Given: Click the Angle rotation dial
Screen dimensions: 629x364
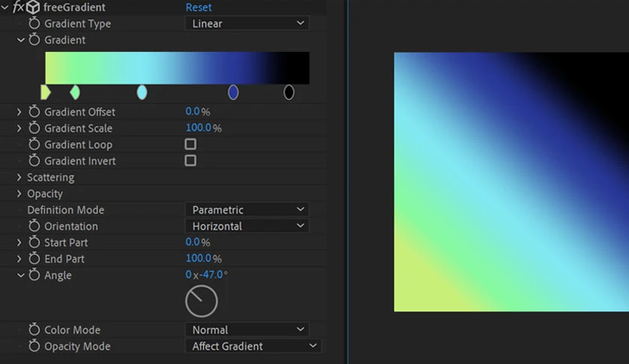Looking at the screenshot, I should click(202, 301).
